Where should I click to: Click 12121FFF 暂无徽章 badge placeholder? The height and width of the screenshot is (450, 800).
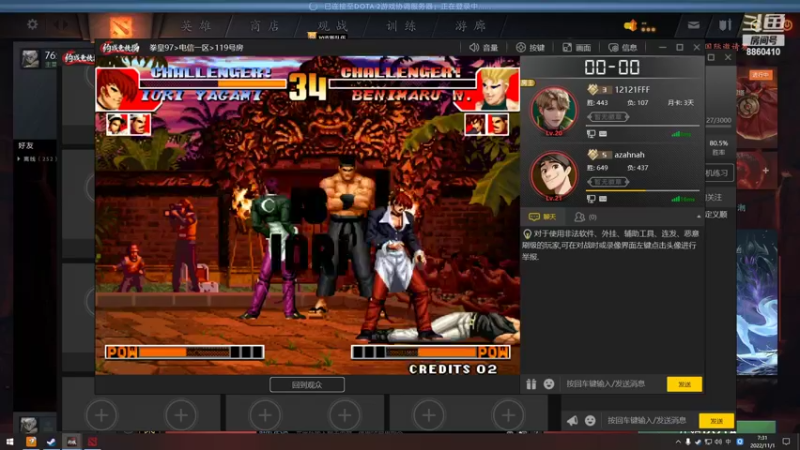(608, 117)
